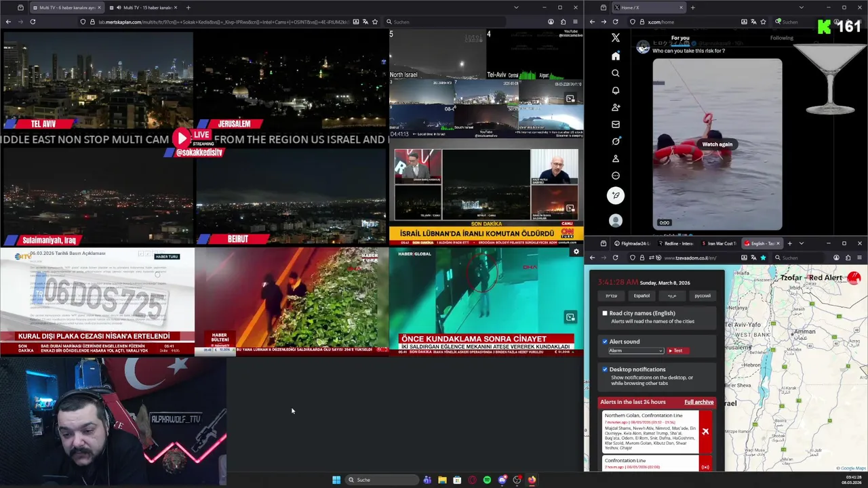Open Firefox from the taskbar
Viewport: 868px width, 488px height.
coord(532,480)
